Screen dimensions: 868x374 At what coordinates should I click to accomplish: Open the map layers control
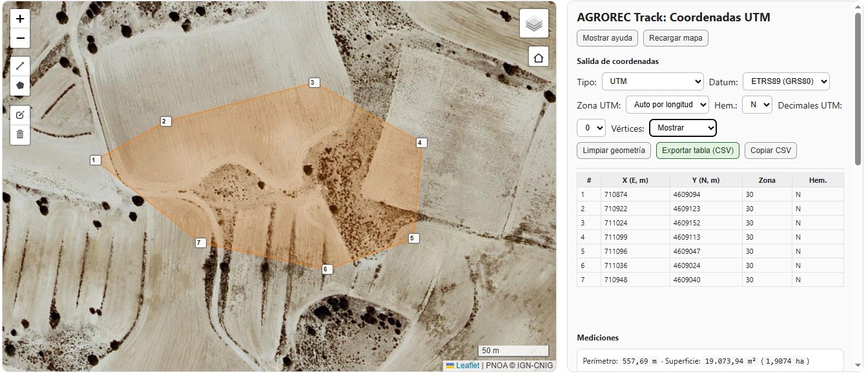[533, 24]
